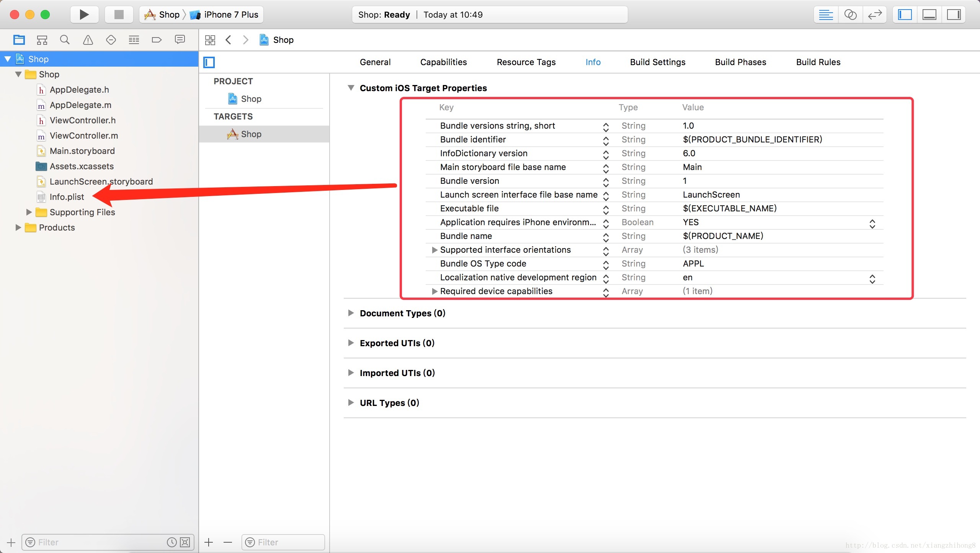Switch to the Build Phases tab
Viewport: 980px width, 553px height.
click(740, 62)
